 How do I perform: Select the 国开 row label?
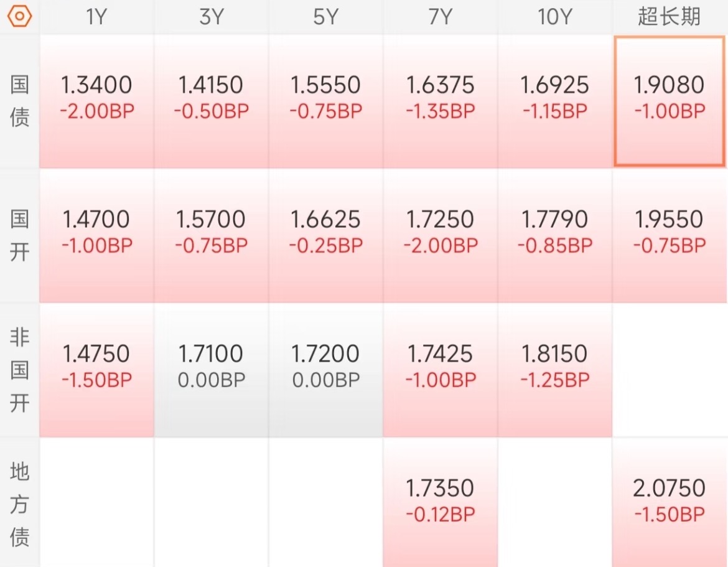click(x=19, y=235)
